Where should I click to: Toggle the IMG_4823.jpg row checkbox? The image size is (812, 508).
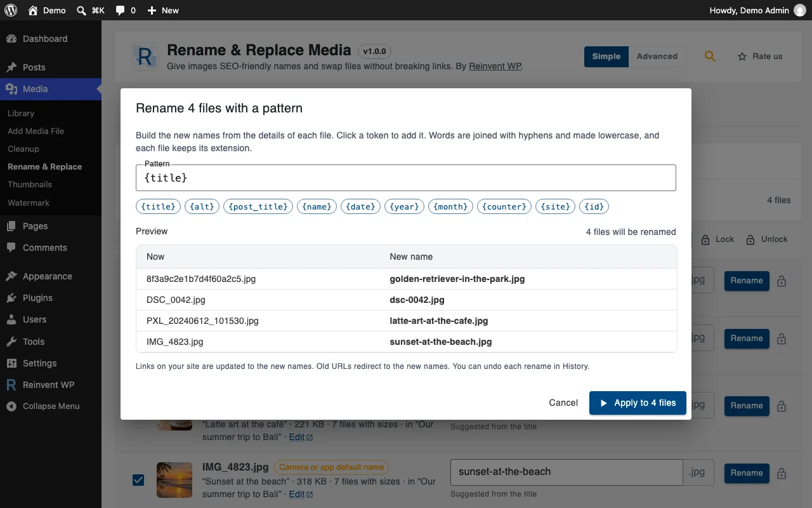click(x=138, y=480)
